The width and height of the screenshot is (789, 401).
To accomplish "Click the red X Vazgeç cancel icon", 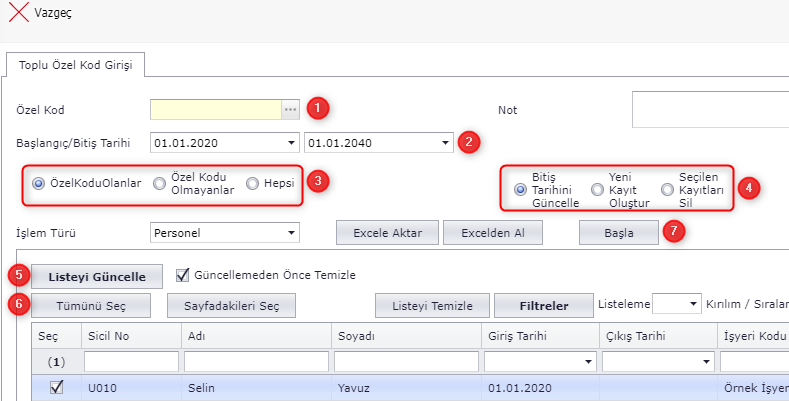I will (x=18, y=15).
